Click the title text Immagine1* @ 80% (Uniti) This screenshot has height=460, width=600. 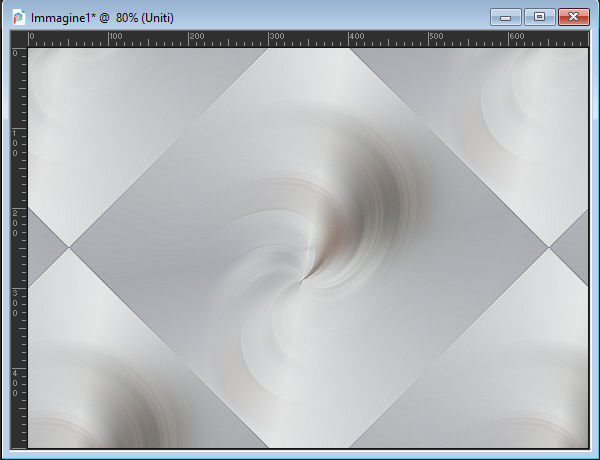coord(102,18)
